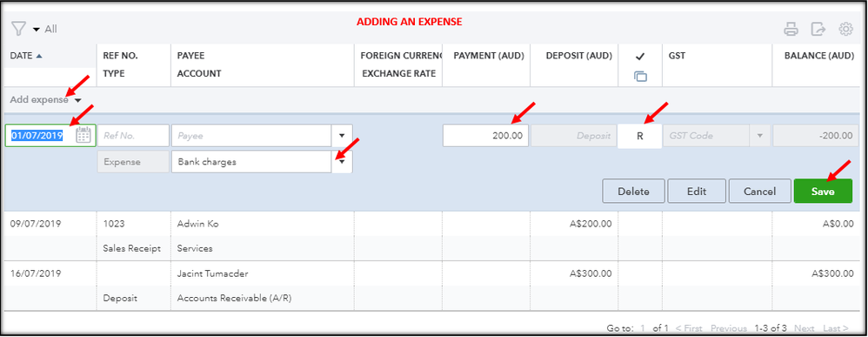Print the register with printer icon
This screenshot has height=337, width=868.
point(791,30)
